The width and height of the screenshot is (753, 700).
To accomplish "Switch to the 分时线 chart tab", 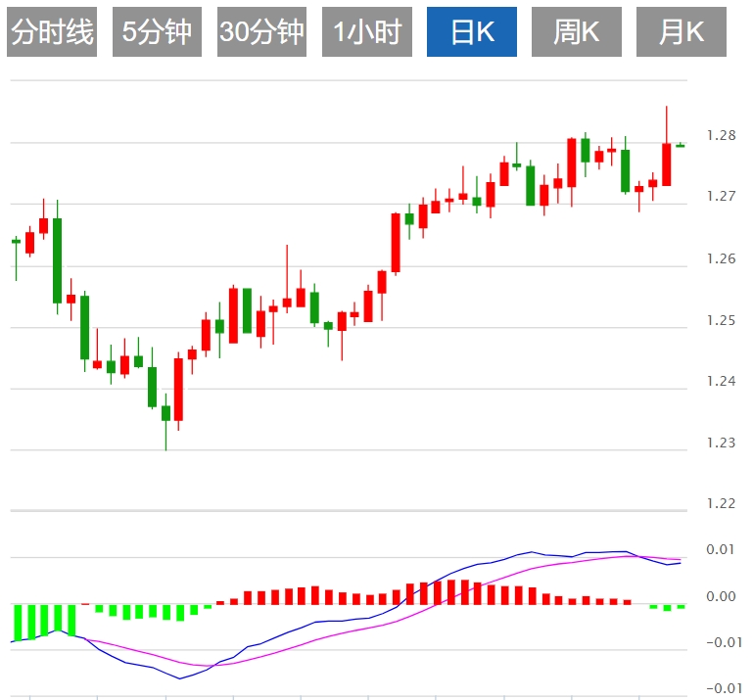I will click(52, 31).
